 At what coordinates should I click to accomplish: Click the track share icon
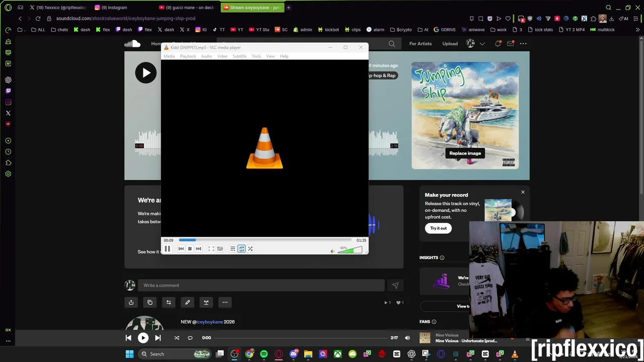[x=131, y=302]
